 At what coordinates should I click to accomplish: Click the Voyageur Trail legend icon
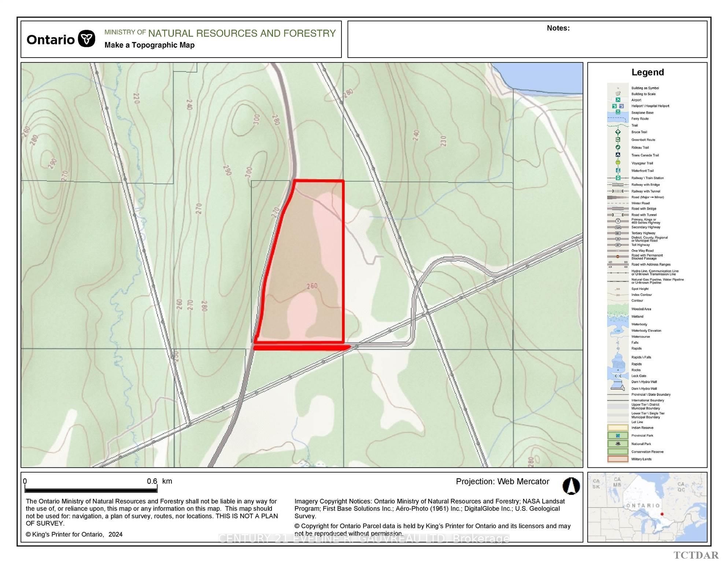coord(618,163)
